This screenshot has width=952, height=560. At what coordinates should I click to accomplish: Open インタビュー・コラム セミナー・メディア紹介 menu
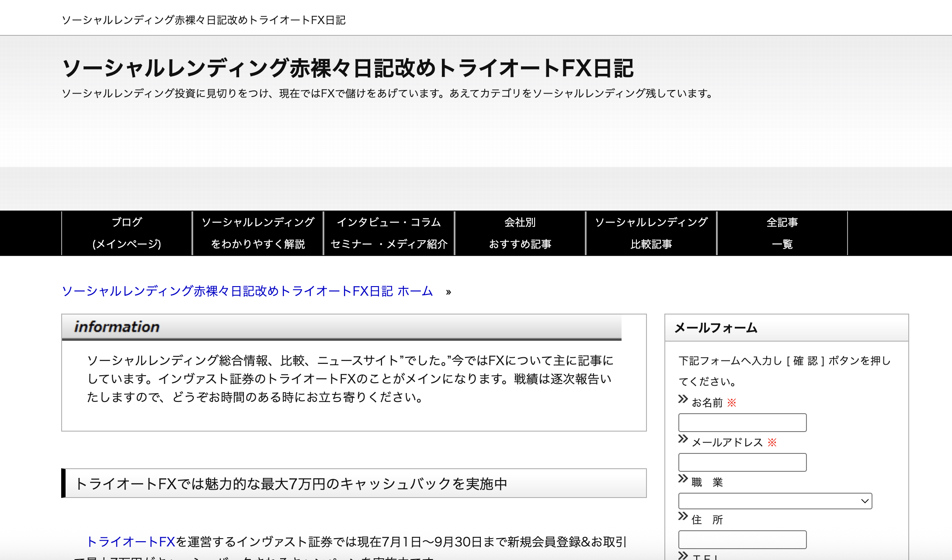389,233
